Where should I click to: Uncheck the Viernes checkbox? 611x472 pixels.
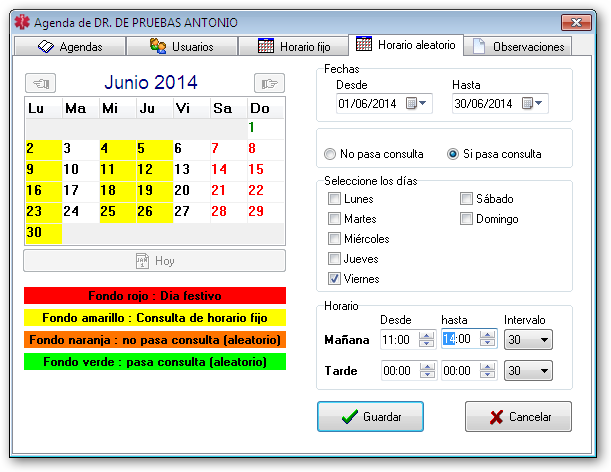pos(334,279)
